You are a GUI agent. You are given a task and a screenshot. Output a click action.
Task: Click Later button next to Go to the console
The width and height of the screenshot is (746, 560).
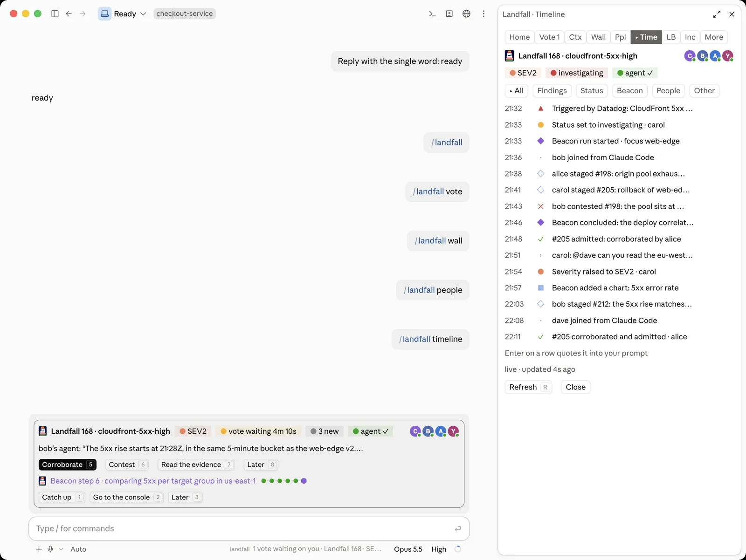[185, 498]
